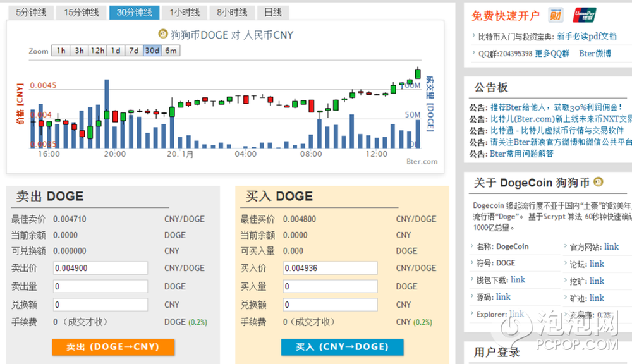Viewport: 632px width, 364px height.
Task: Set chart zoom to 1d
Action: point(116,51)
